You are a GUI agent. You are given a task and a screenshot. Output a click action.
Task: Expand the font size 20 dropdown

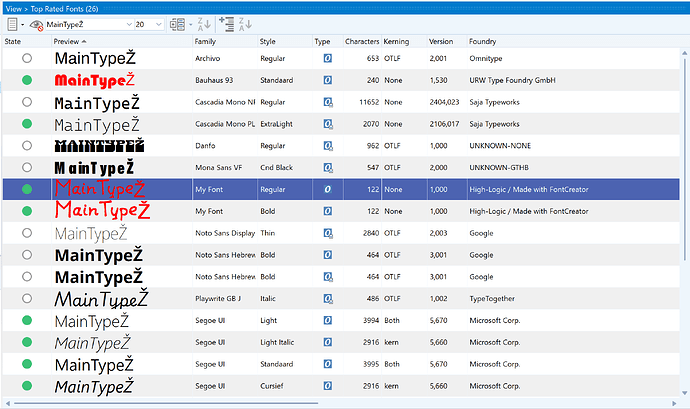tap(159, 25)
